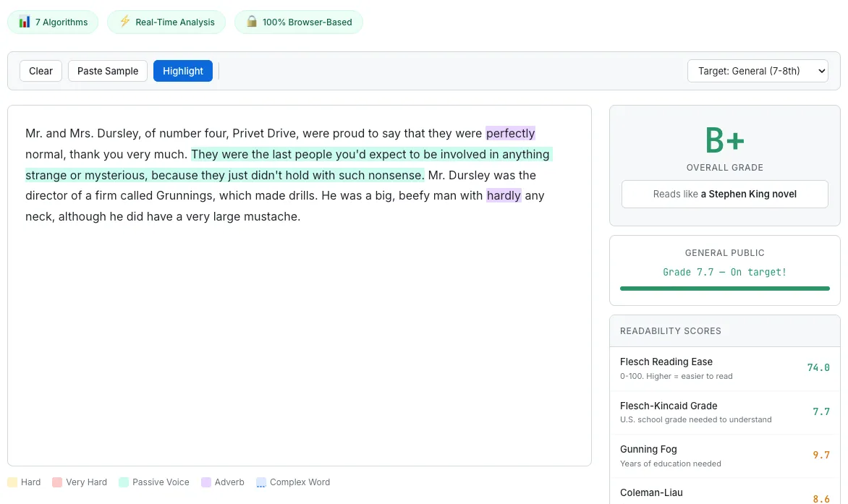Click the highlighted word 'perfectly' in the text
Image resolution: width=848 pixels, height=504 pixels.
(510, 133)
